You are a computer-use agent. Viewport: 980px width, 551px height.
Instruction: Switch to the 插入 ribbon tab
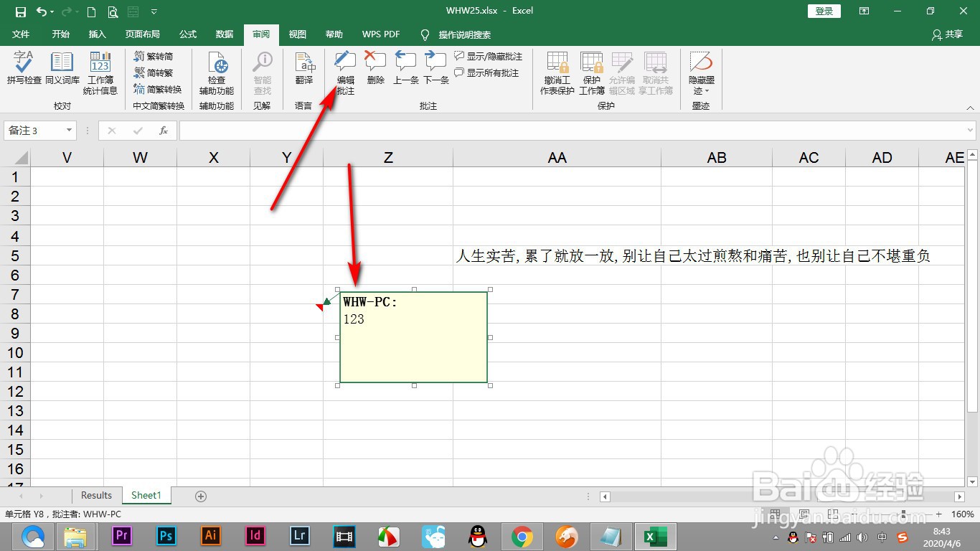click(97, 34)
